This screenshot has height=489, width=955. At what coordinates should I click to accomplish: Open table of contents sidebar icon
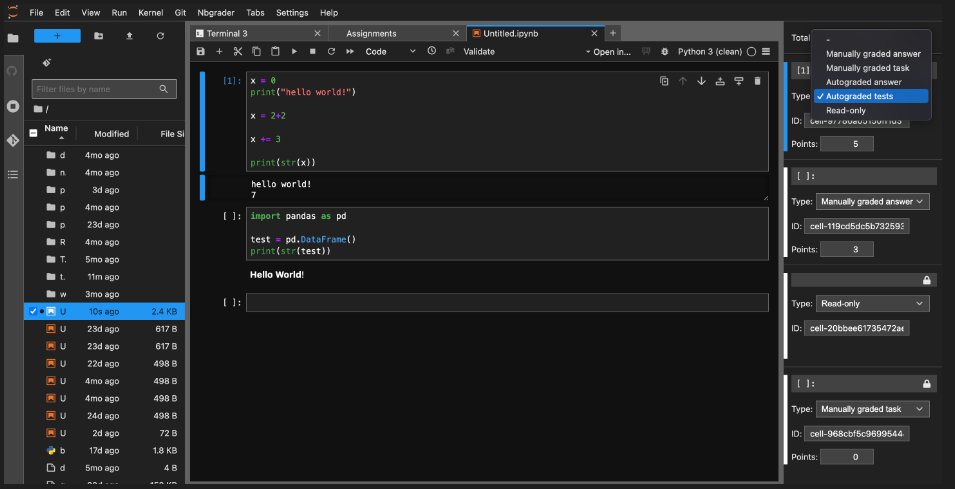[13, 175]
